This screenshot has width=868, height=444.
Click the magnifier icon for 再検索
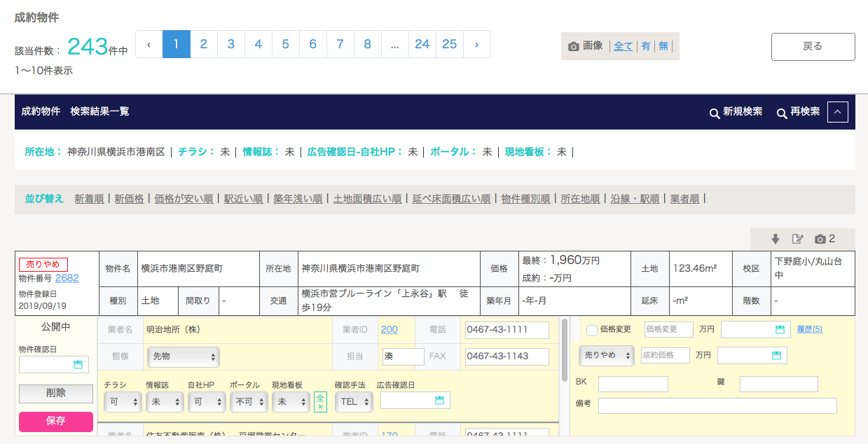[x=782, y=113]
